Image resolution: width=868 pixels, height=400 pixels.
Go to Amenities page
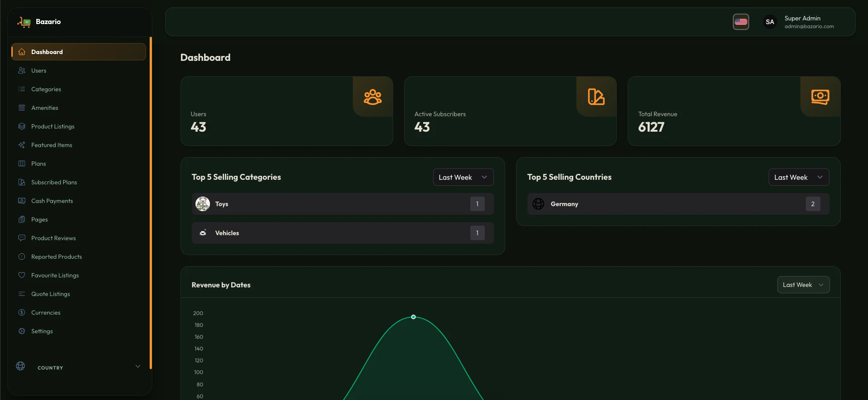point(78,108)
